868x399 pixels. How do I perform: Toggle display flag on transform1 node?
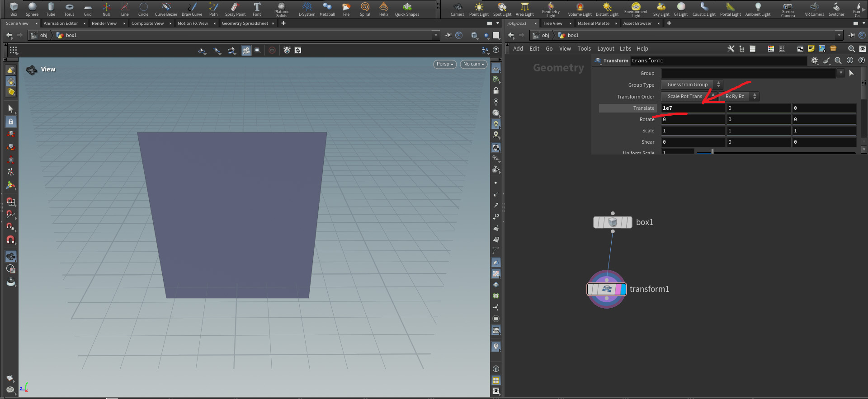coord(623,289)
